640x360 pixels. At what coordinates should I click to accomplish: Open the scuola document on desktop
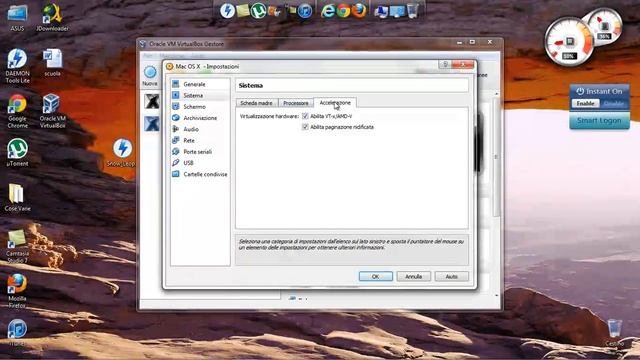pos(52,62)
